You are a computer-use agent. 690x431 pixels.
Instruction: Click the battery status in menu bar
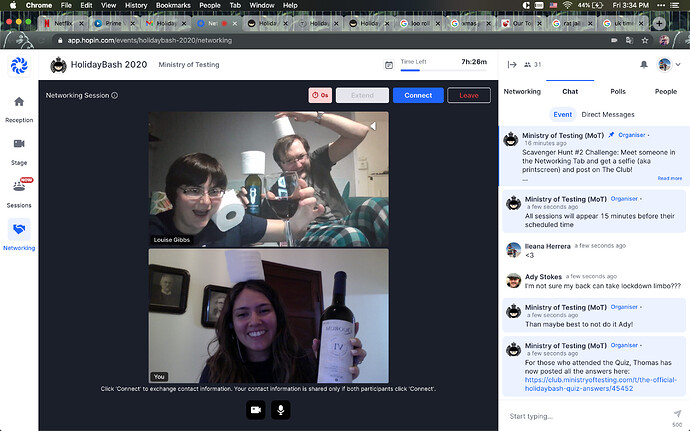[590, 5]
